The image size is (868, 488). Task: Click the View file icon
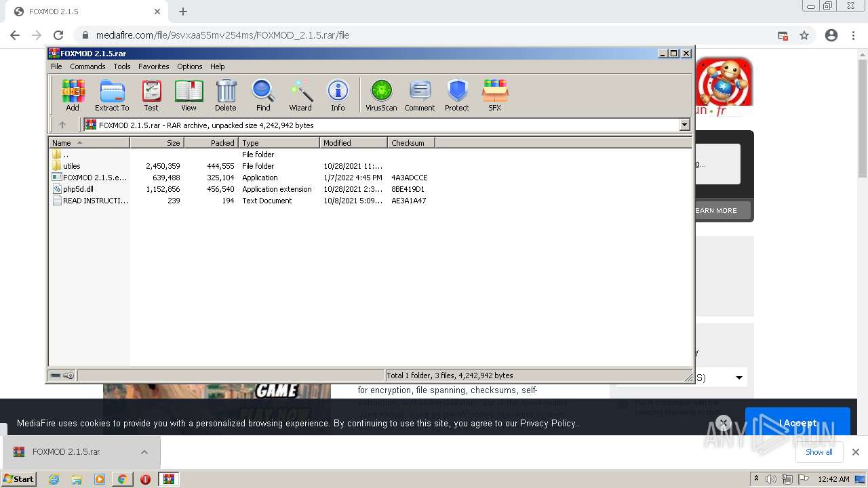pos(189,95)
